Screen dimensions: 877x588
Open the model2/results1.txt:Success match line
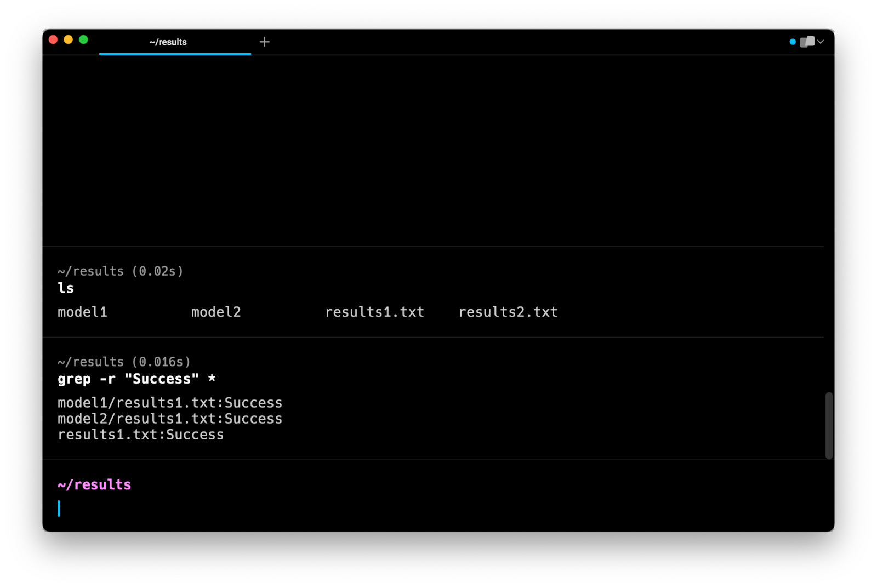pyautogui.click(x=170, y=419)
